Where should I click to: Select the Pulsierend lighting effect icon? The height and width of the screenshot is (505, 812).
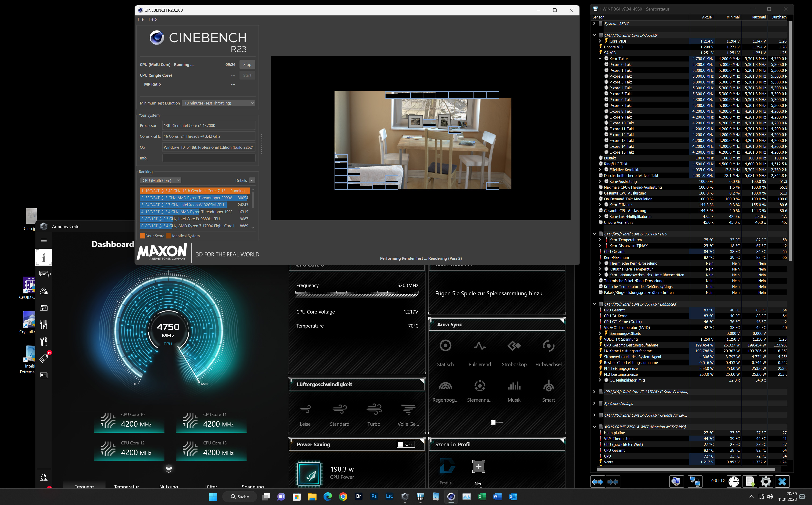[x=480, y=346]
